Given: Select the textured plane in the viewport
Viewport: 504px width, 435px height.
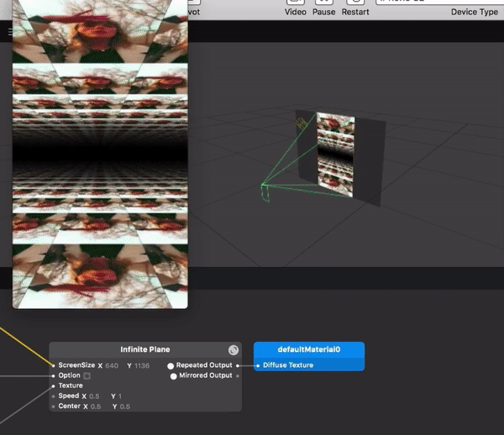Looking at the screenshot, I should click(336, 155).
